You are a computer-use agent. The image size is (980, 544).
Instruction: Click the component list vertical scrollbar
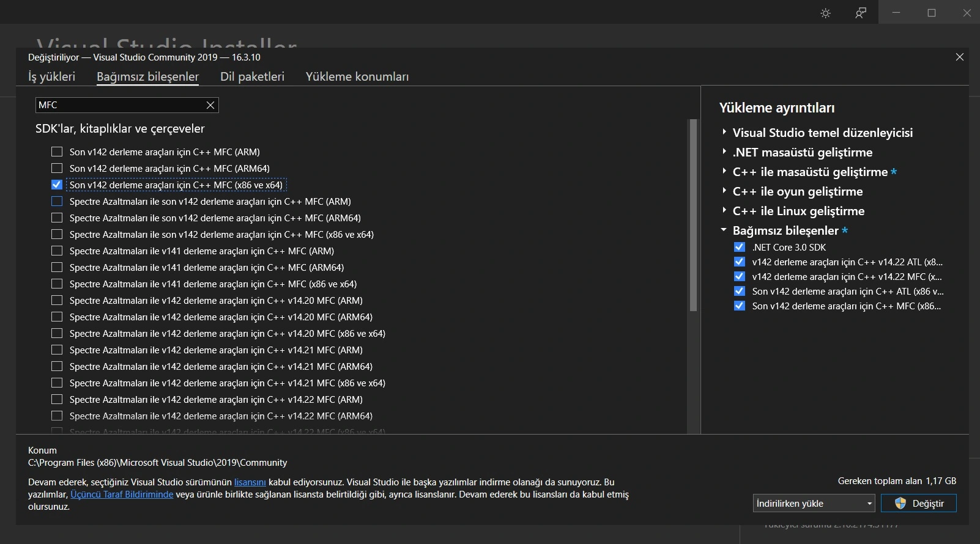click(x=693, y=215)
